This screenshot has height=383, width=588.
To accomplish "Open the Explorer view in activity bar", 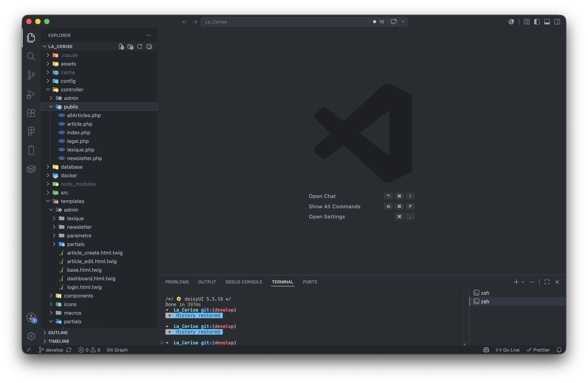I will pos(31,38).
